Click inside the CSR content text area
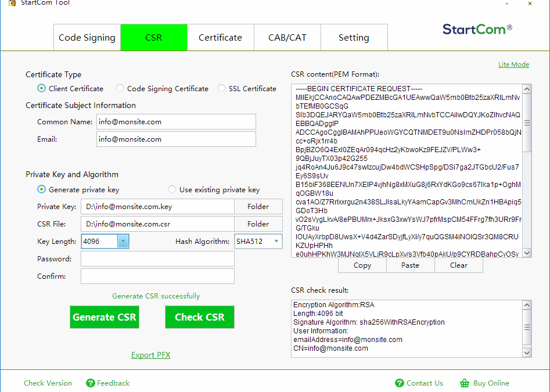Image resolution: width=550 pixels, height=392 pixels. pos(407,171)
